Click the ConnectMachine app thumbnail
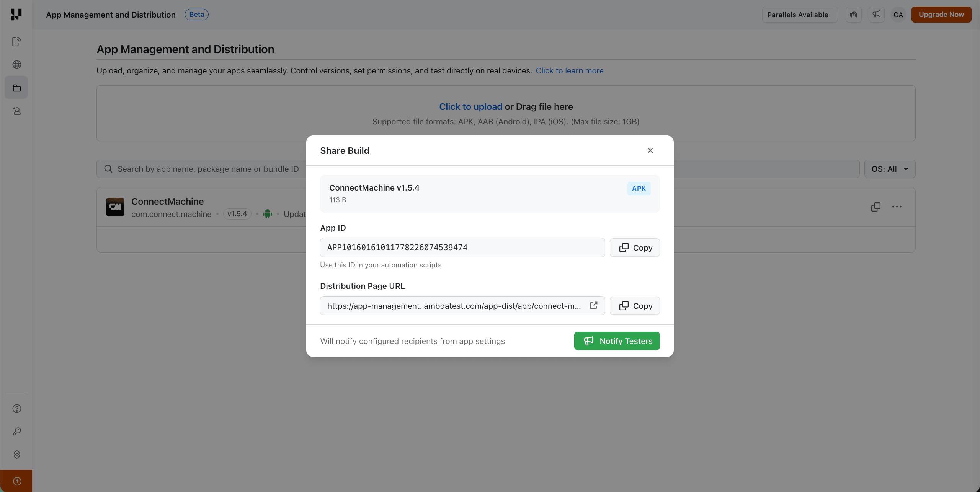 coord(115,207)
